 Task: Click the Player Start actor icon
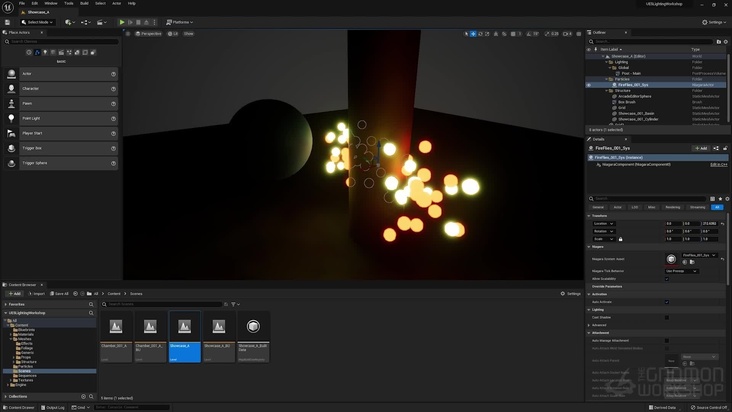(x=12, y=133)
